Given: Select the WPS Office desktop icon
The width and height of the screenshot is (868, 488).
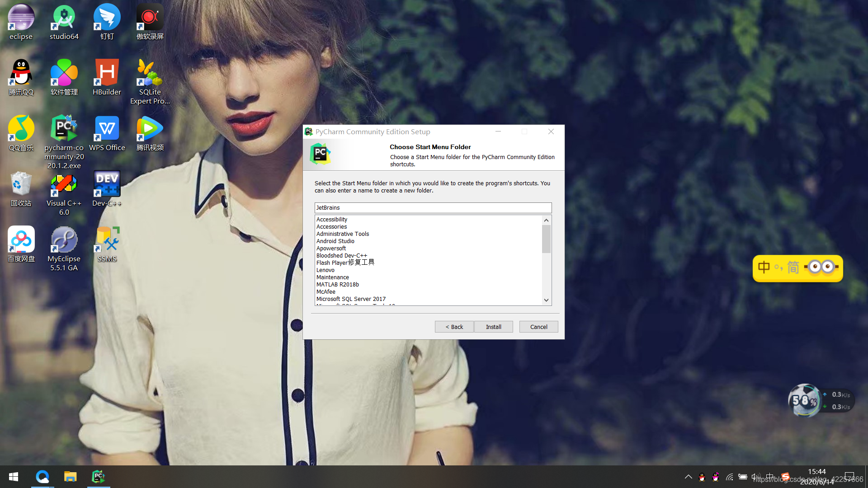Looking at the screenshot, I should pos(107,133).
